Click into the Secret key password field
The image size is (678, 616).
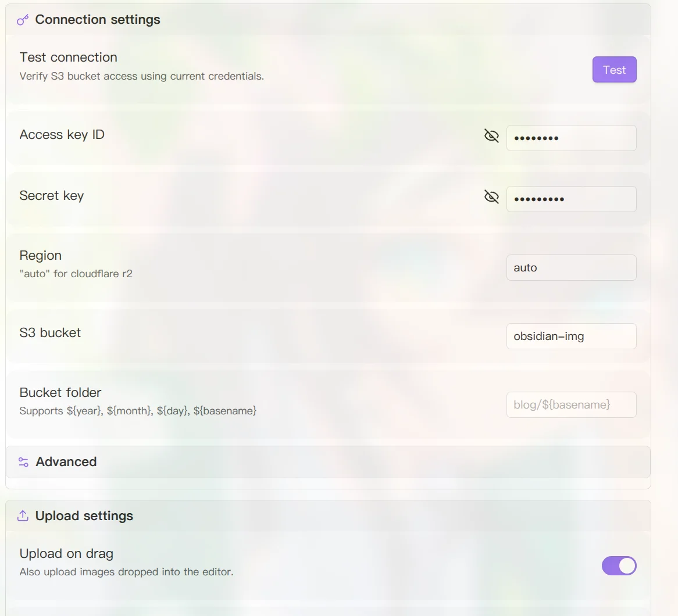[571, 199]
